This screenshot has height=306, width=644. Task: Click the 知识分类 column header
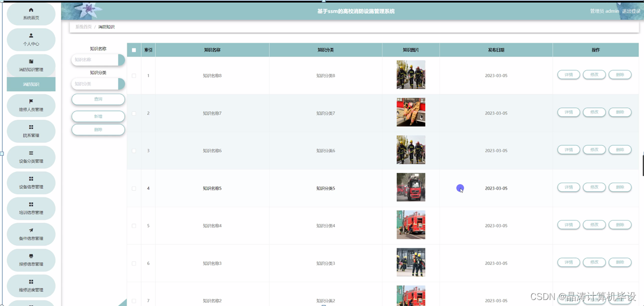tap(326, 50)
